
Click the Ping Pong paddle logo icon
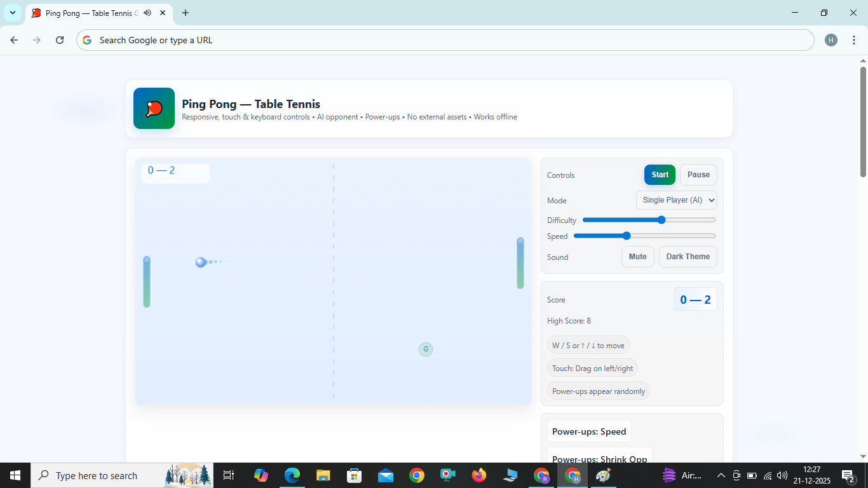click(154, 109)
